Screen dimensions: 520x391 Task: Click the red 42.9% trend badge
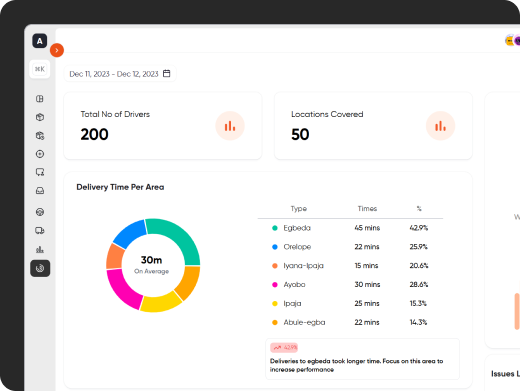point(284,348)
